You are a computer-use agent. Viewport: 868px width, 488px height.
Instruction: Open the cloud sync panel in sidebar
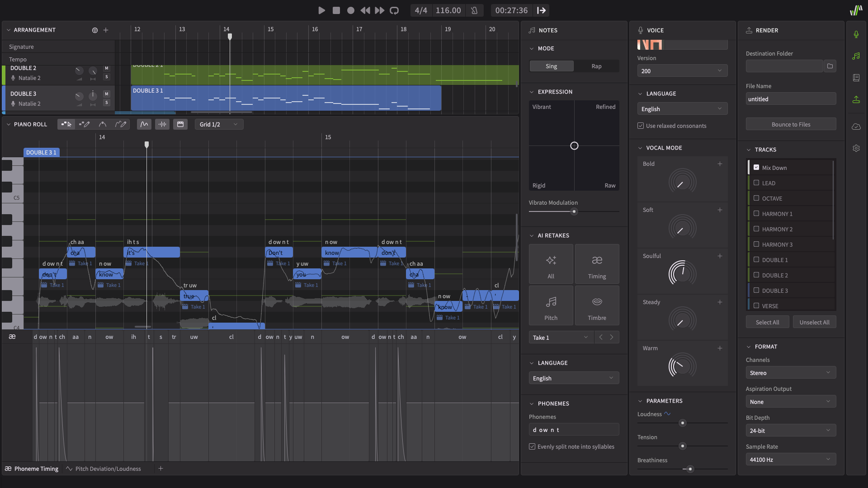pos(856,127)
